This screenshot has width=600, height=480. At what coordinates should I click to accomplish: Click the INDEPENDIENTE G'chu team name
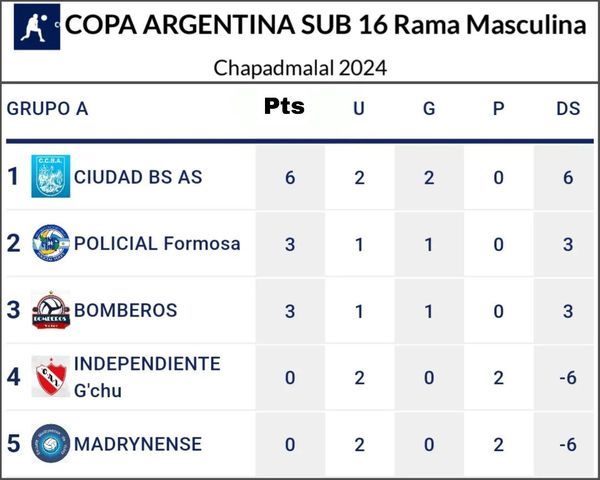point(147,377)
